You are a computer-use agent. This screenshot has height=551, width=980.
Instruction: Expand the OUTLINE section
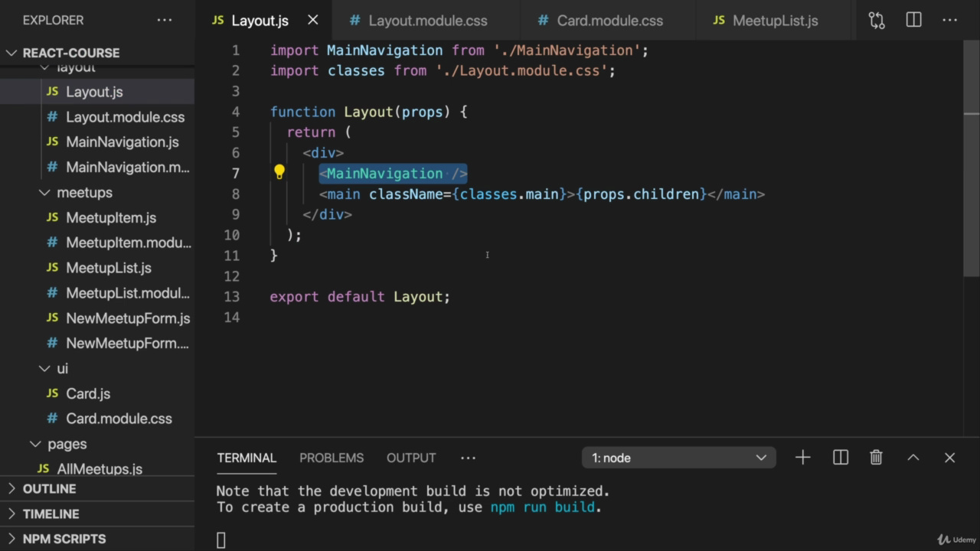(49, 489)
